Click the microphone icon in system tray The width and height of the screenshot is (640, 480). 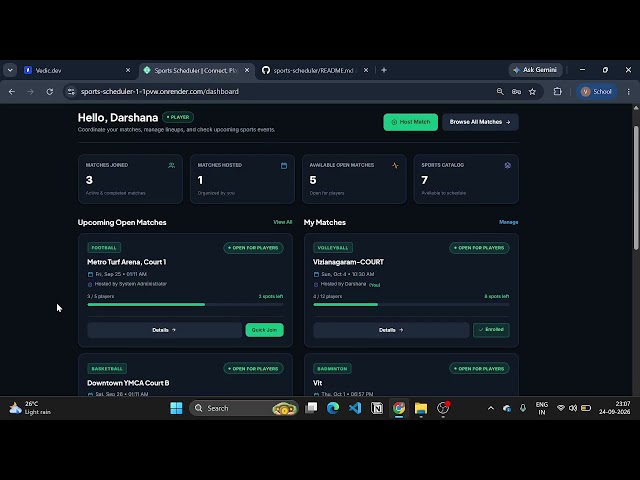(x=523, y=408)
